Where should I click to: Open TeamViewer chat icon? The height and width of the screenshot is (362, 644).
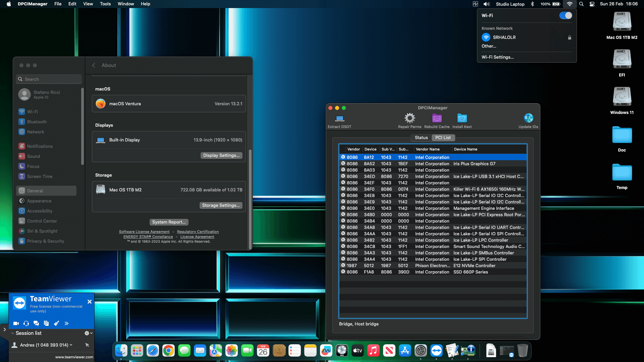(x=36, y=323)
